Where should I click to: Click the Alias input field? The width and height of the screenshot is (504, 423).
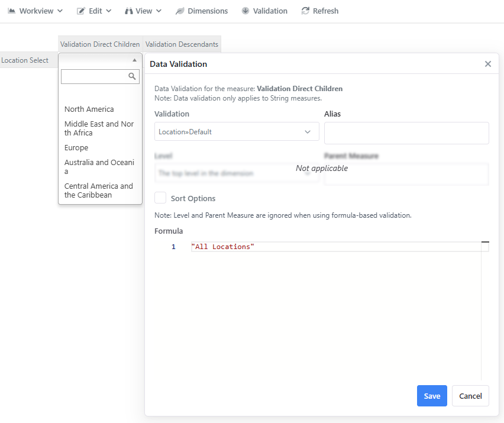[x=406, y=133]
